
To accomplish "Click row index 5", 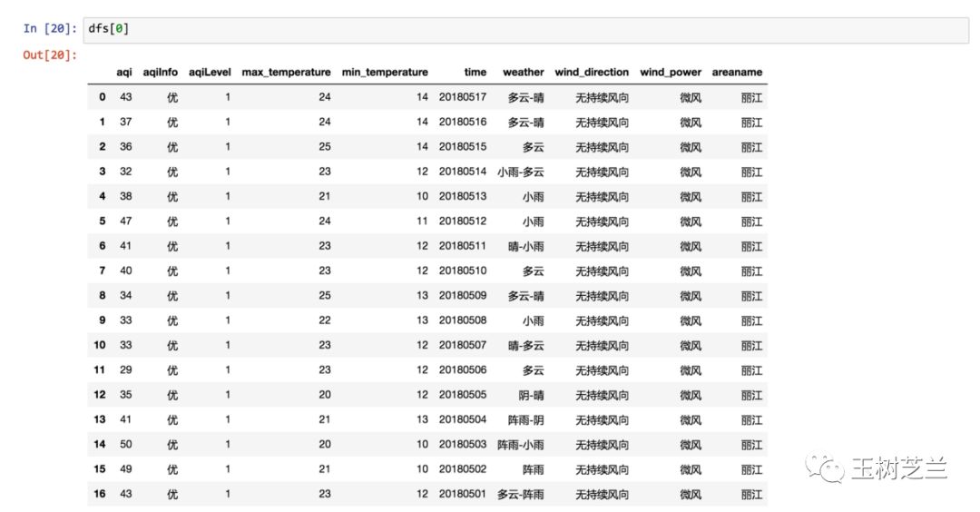I will 102,221.
